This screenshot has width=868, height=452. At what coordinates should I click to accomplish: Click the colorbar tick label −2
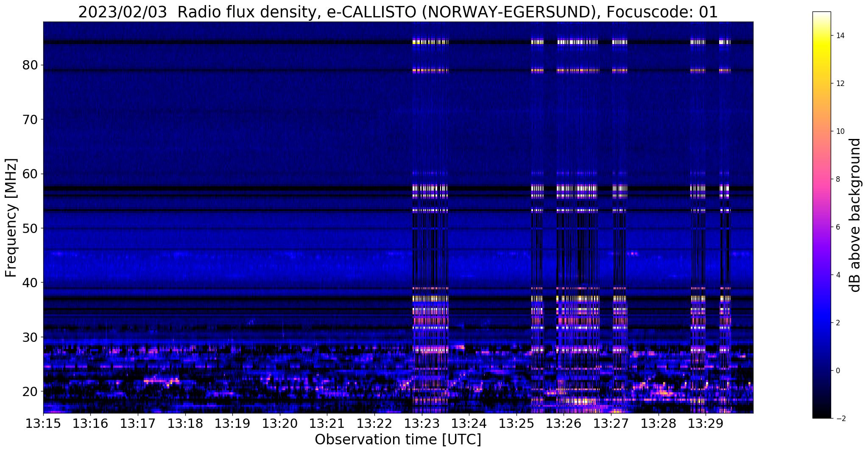click(840, 419)
